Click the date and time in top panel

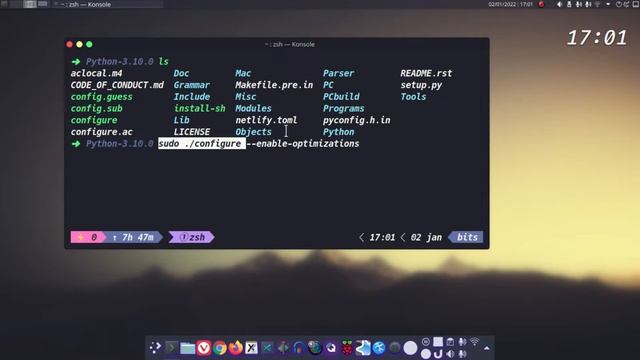[x=510, y=4]
